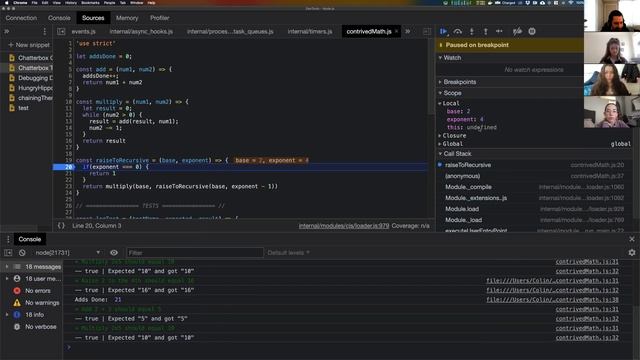640x360 pixels.
Task: Open internal/async_hooks.js tab
Action: click(141, 31)
